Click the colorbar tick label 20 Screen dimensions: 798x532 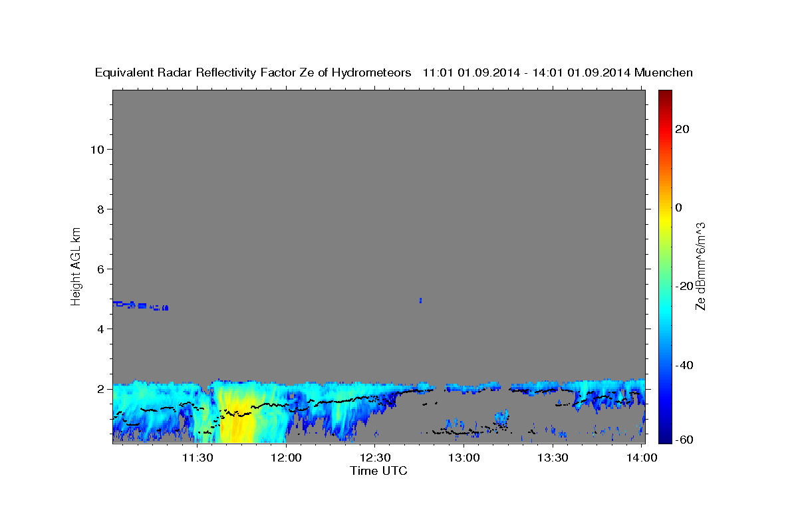682,129
